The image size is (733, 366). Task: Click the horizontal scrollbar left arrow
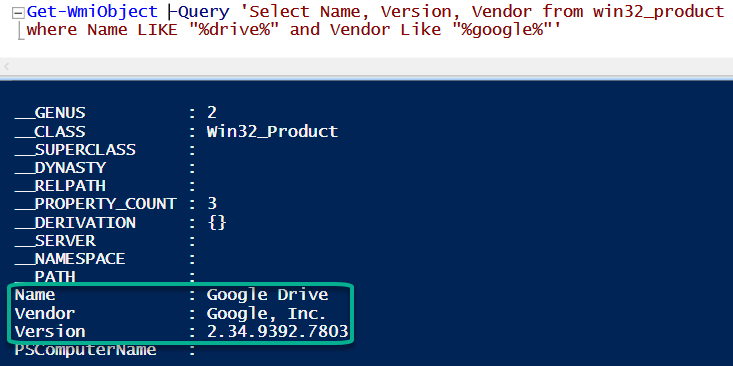point(7,67)
